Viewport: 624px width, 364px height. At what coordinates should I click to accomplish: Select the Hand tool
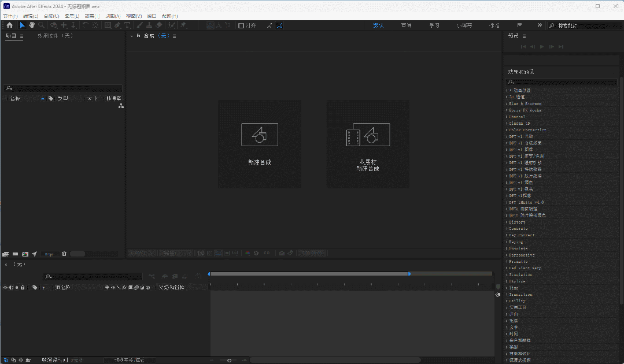[31, 25]
